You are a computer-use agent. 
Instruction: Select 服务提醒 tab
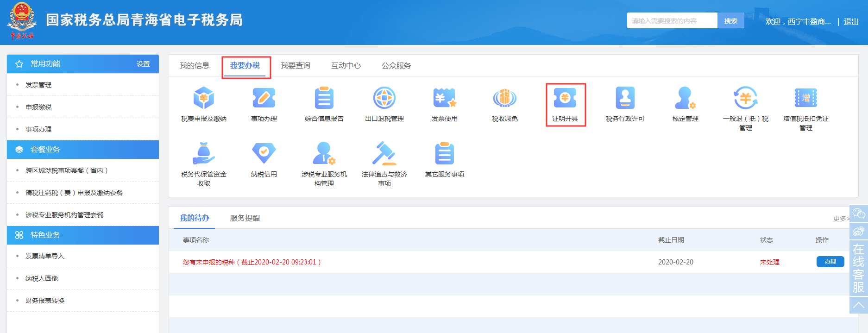[x=245, y=218]
